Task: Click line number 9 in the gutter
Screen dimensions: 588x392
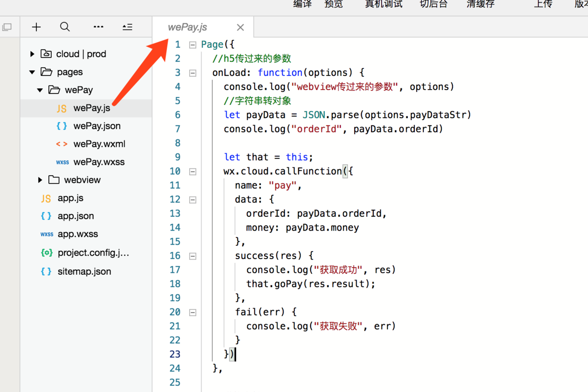Action: pos(177,157)
